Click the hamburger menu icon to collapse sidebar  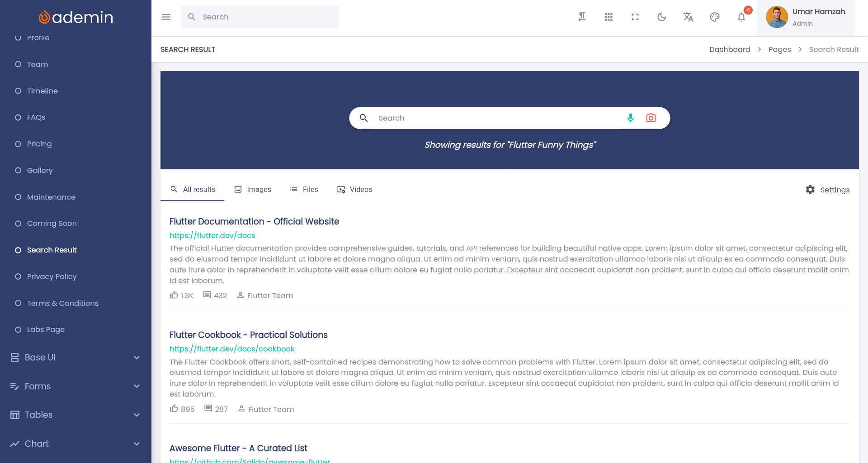pyautogui.click(x=166, y=17)
